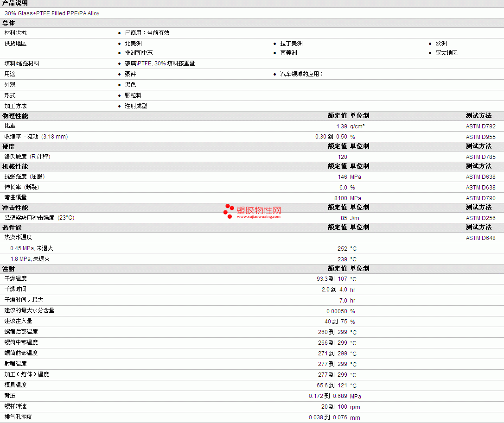Click 'ASTM D785' test method
Viewport: 504px width, 423px height.
[480, 157]
